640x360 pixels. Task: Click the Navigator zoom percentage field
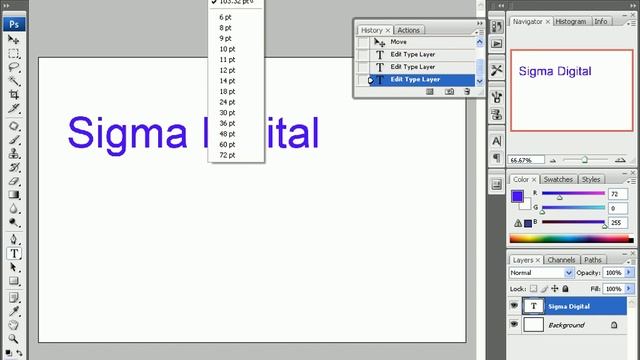526,160
